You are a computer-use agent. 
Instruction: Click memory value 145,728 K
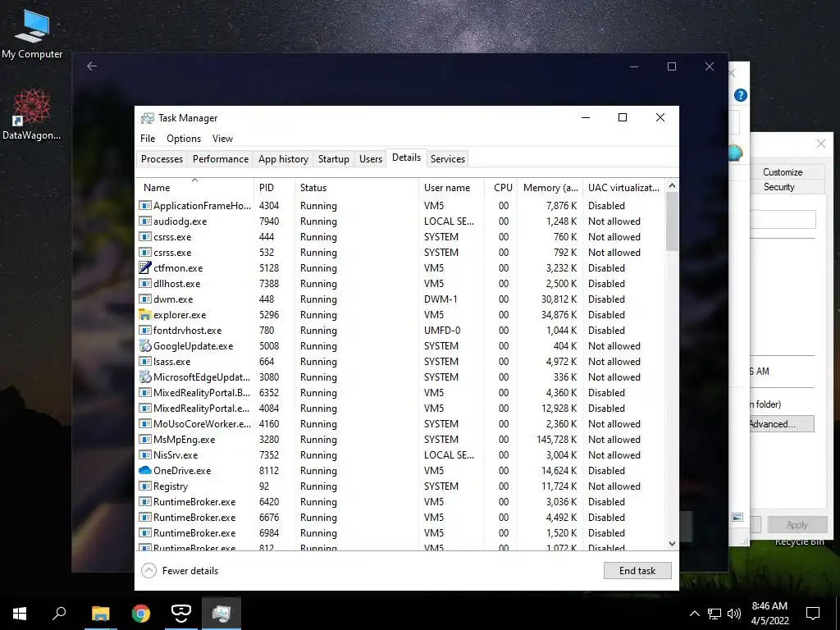[557, 440]
